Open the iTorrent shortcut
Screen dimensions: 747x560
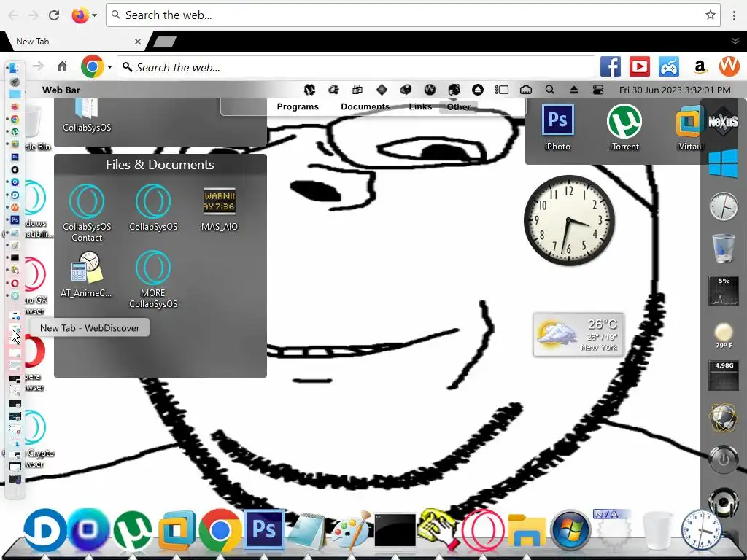pos(624,128)
